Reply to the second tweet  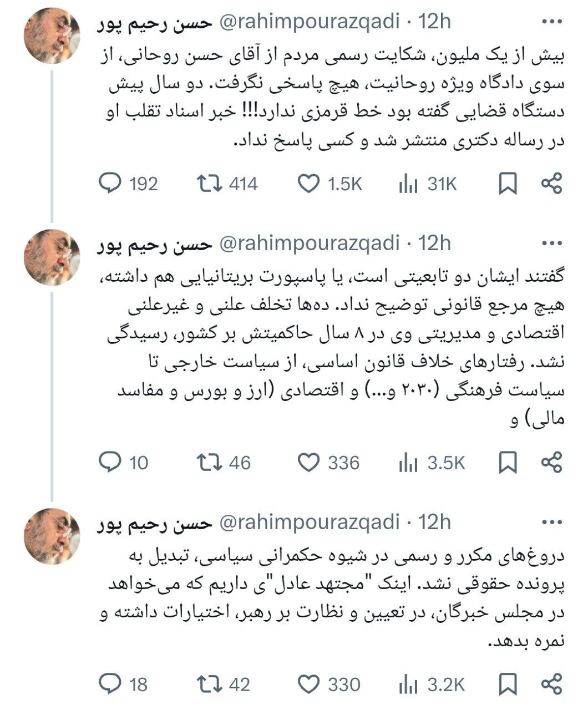tap(110, 461)
